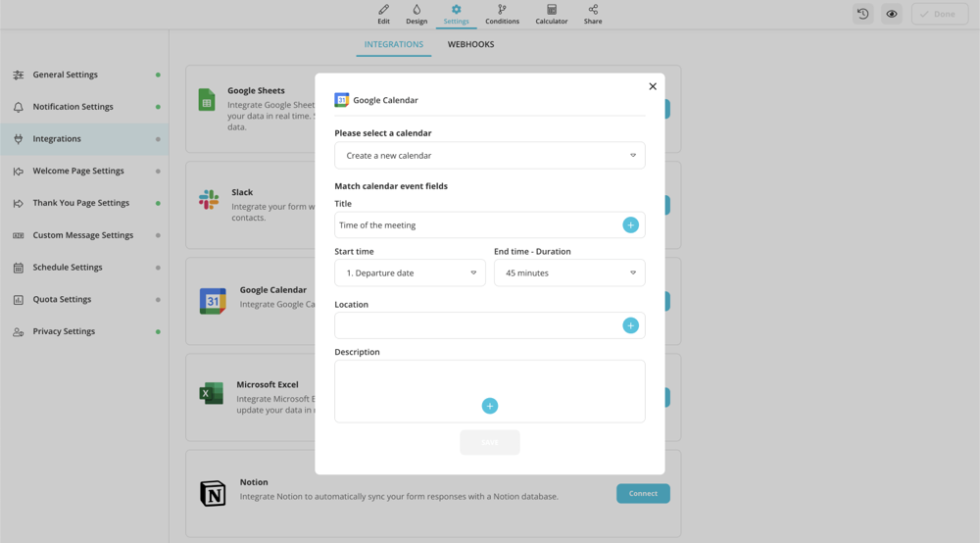The height and width of the screenshot is (543, 980).
Task: Close the Google Calendar dialog
Action: tap(653, 86)
